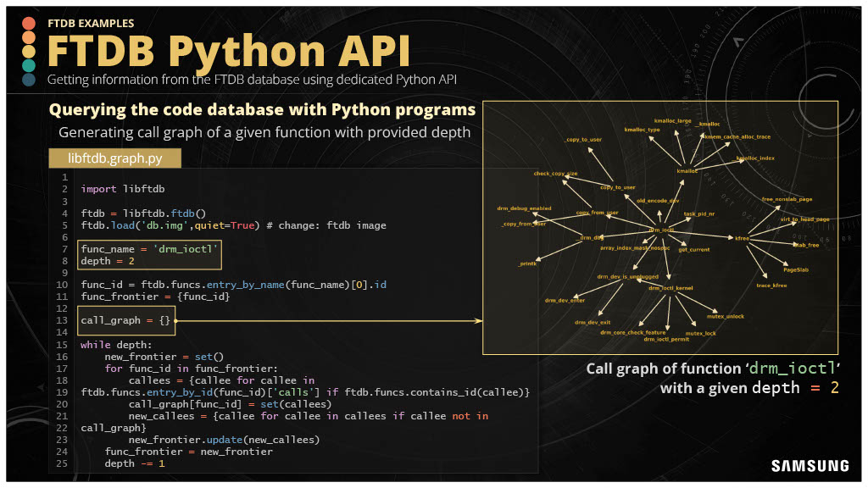
Task: Click the 'old_encode_dev' graph node
Action: pyautogui.click(x=658, y=200)
